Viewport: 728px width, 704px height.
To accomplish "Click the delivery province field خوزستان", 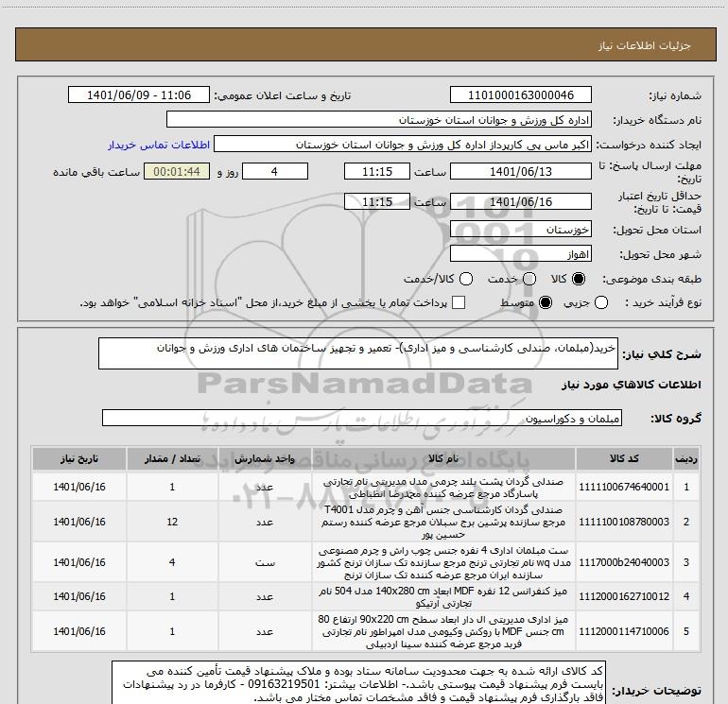I will point(520,230).
